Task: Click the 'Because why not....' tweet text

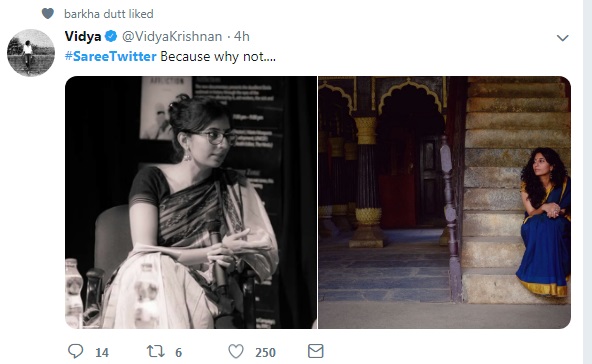Action: (x=218, y=56)
